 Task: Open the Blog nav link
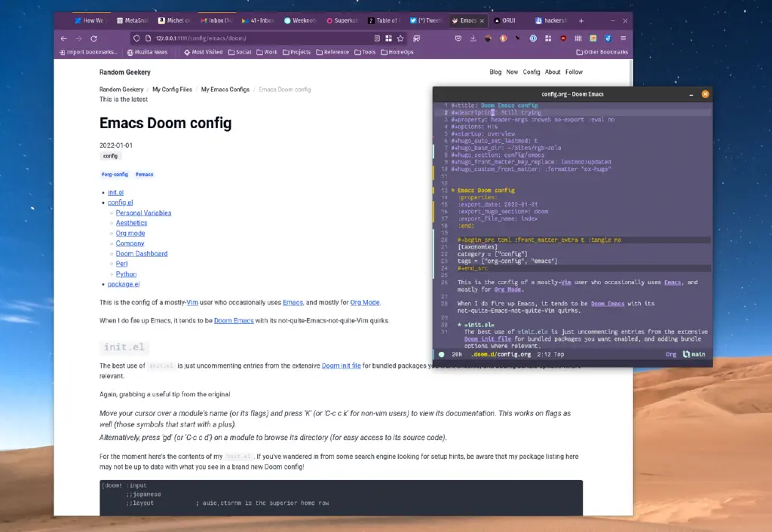coord(495,72)
